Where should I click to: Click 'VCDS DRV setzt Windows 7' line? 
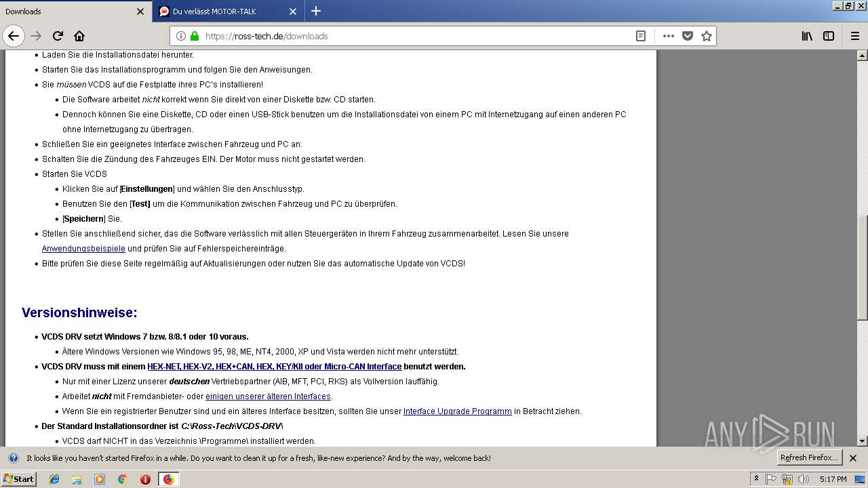point(145,337)
